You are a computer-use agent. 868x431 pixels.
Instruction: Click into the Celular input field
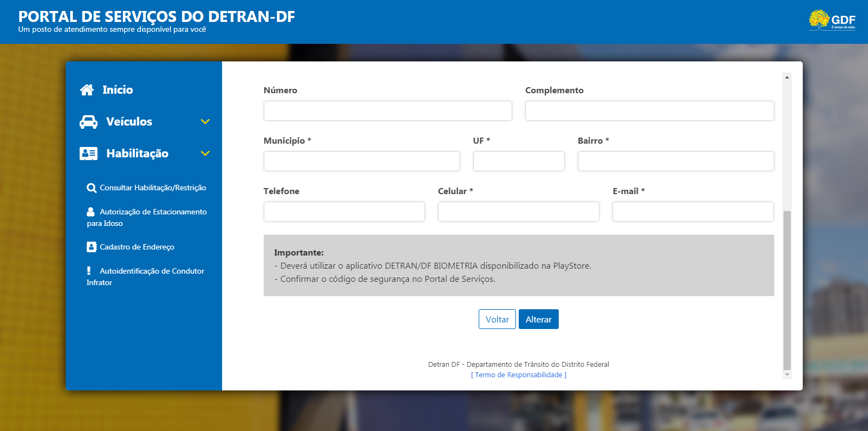518,212
